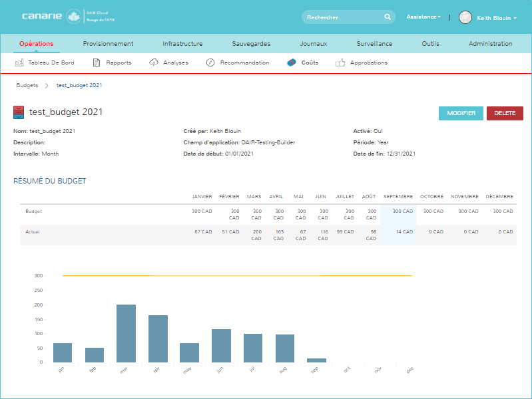
Task: Click the user avatar picture
Action: (465, 17)
